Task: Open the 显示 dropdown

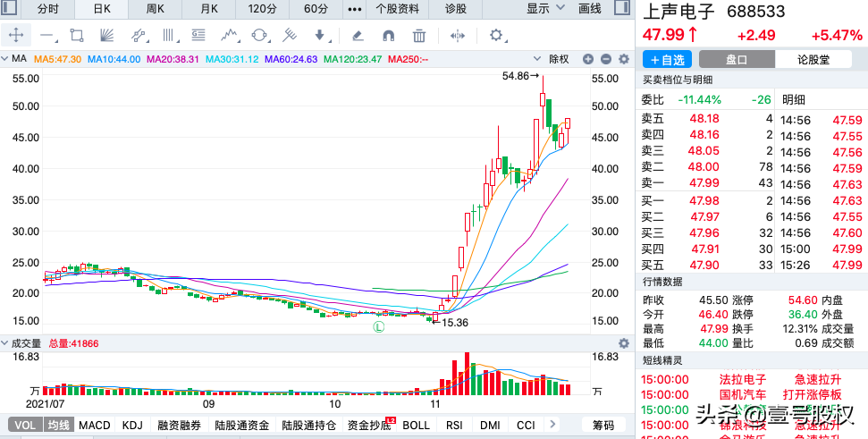Action: coord(545,8)
